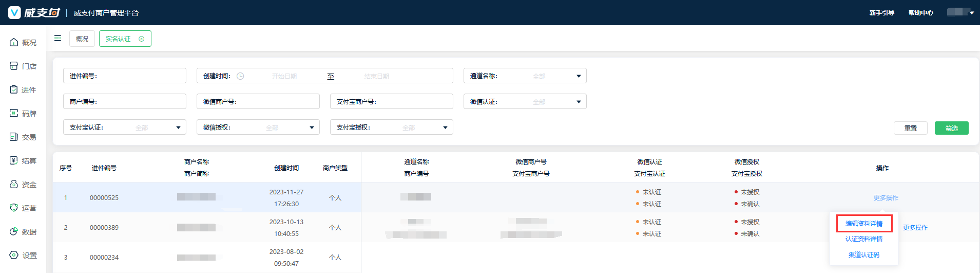Select the 交易 transactions sidebar icon
The width and height of the screenshot is (980, 273).
[14, 137]
